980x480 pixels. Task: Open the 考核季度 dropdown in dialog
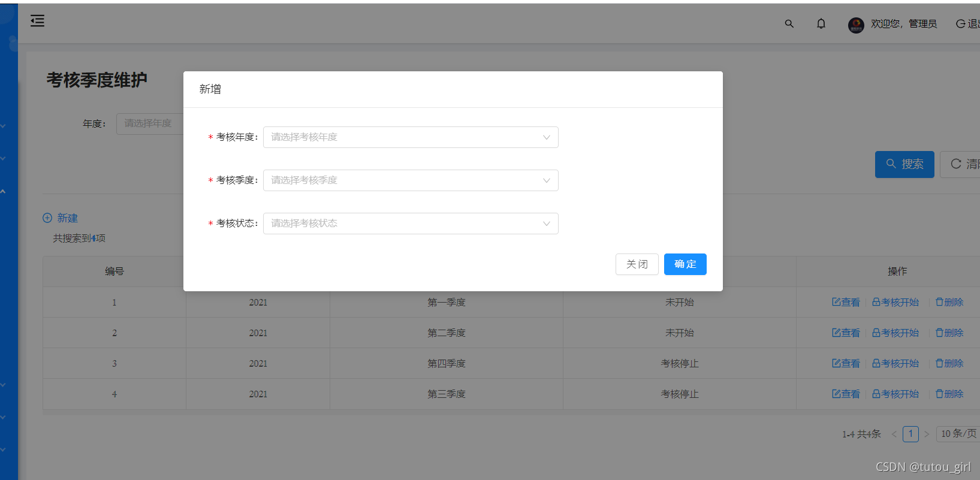tap(411, 180)
